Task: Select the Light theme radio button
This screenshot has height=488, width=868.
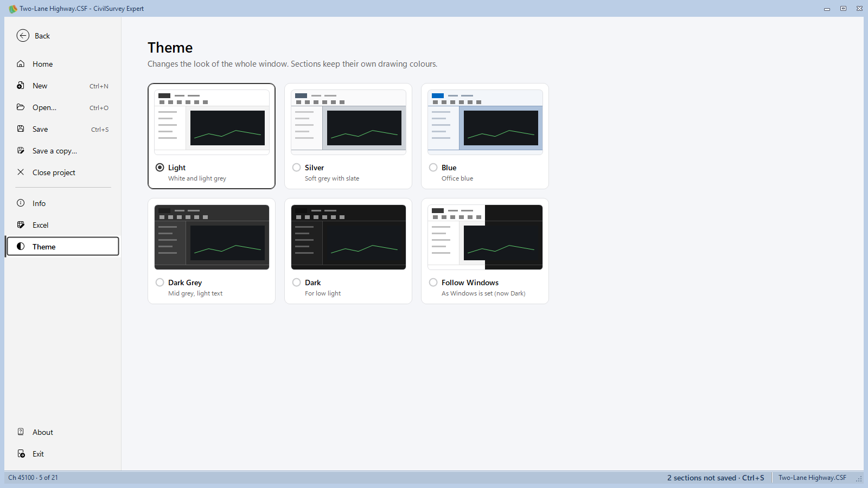Action: click(160, 168)
